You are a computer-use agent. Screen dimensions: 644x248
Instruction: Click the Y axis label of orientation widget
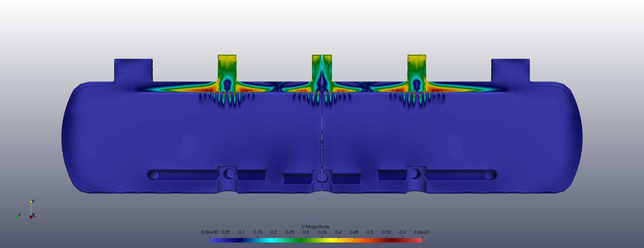[33, 201]
